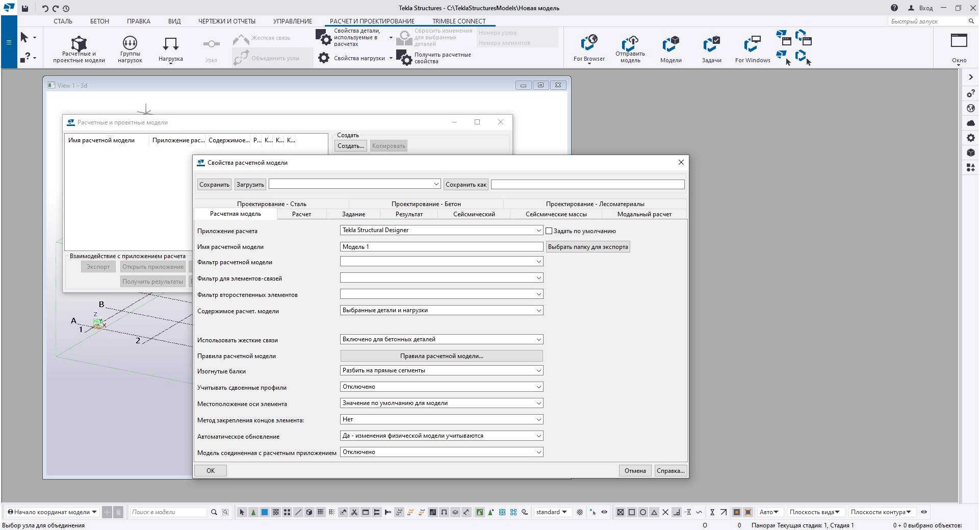The height and width of the screenshot is (530, 980).
Task: Toggle the eye icon at far right of bottom bar
Action: point(924,512)
